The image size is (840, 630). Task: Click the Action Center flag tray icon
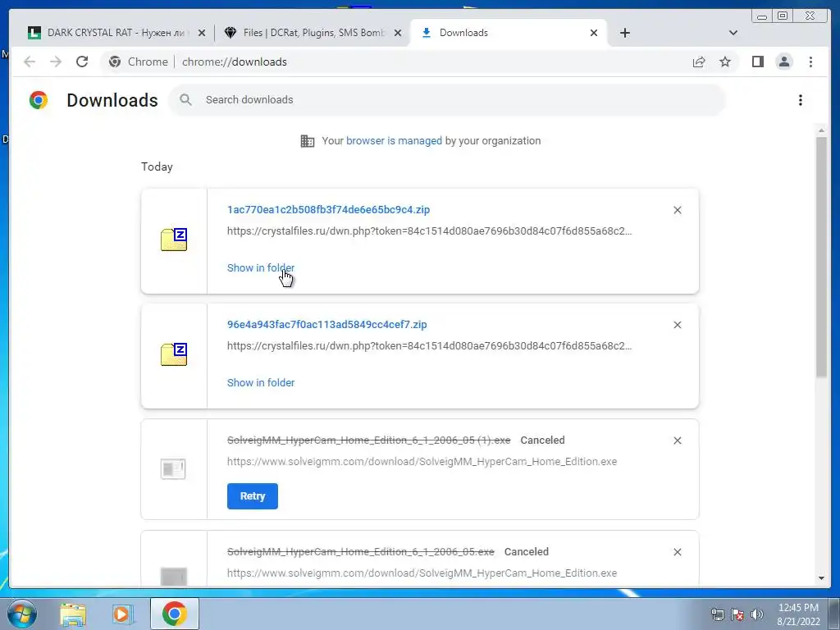coord(737,614)
